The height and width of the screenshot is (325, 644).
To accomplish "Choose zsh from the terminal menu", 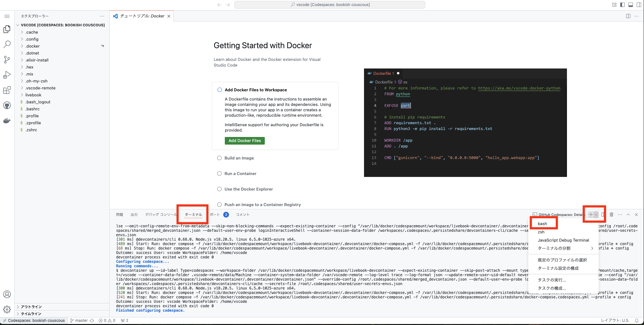I will [x=563, y=232].
